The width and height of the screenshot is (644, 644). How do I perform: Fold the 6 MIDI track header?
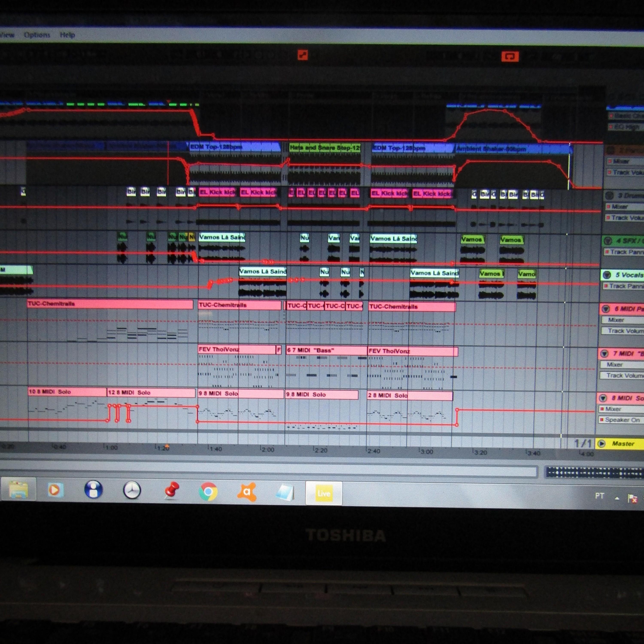[605, 309]
